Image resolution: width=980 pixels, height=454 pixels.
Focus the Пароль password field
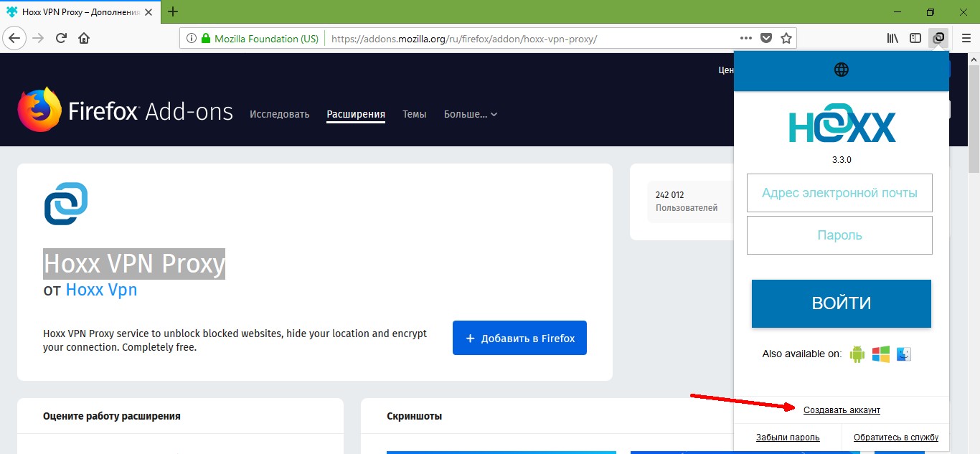(839, 235)
